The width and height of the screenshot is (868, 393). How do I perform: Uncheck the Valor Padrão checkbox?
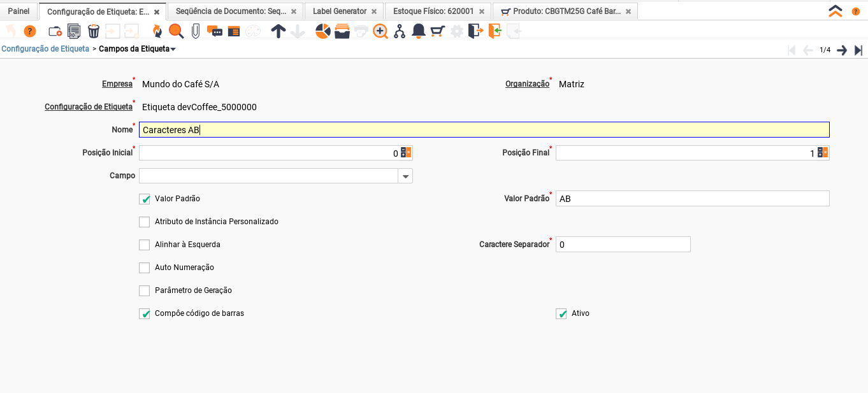[x=145, y=199]
